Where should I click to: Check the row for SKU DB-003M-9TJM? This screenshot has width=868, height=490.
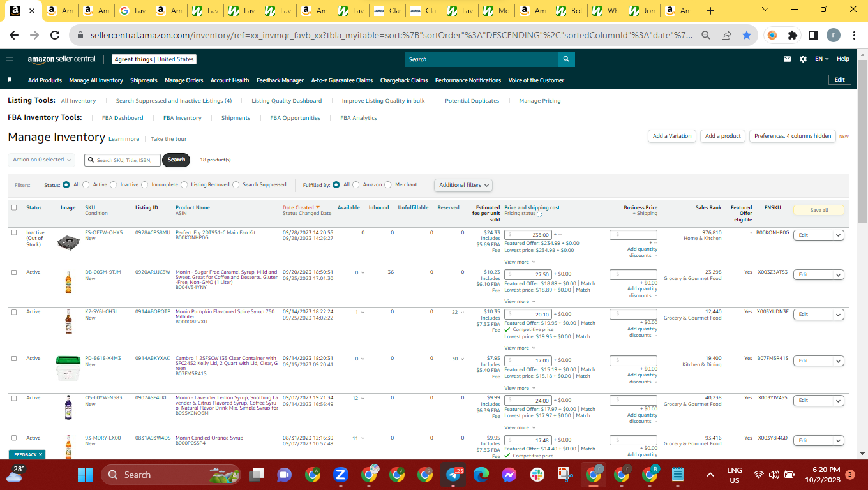coord(14,272)
